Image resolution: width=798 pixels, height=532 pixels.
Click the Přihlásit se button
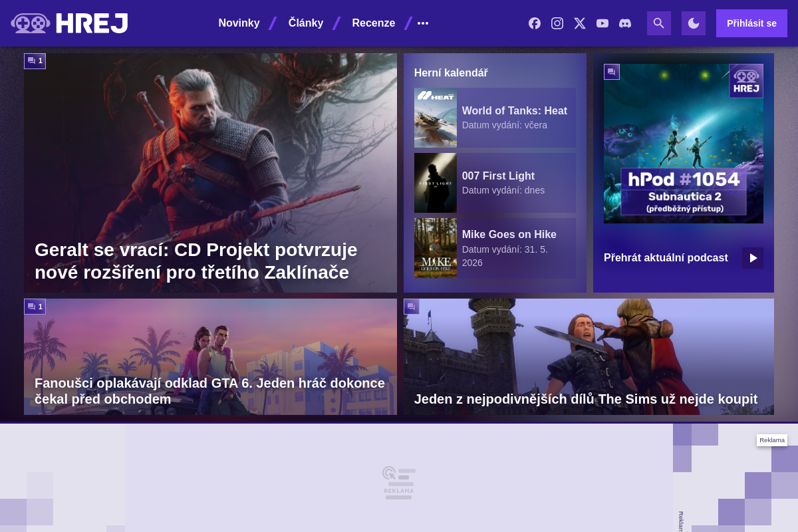[751, 23]
